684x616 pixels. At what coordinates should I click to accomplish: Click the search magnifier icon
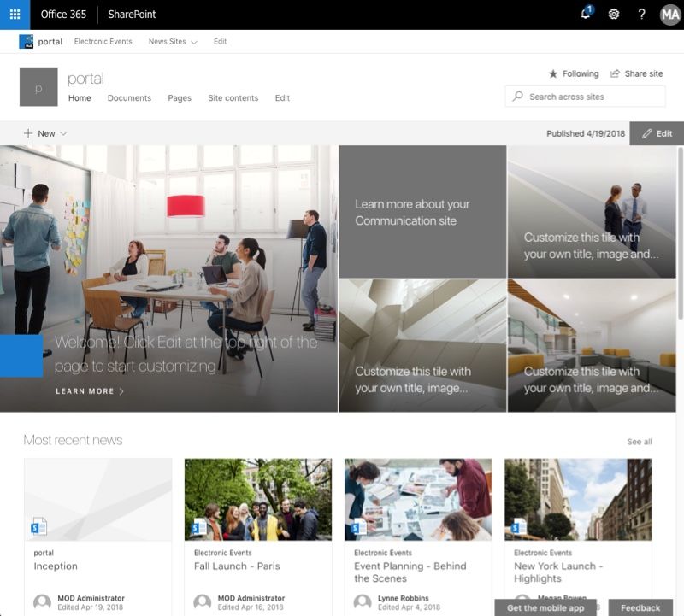point(517,97)
